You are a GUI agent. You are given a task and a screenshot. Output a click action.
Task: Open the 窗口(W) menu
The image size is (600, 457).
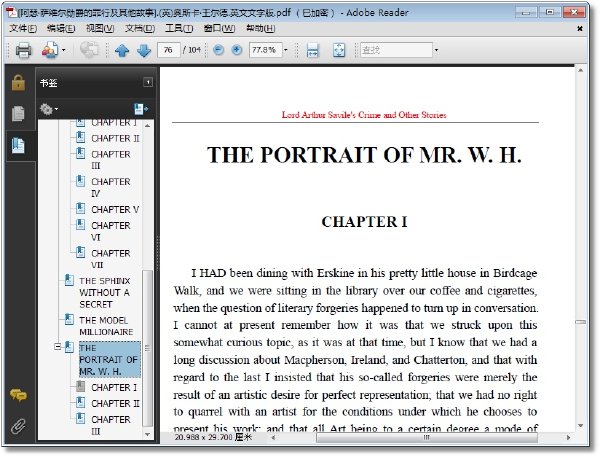(219, 28)
